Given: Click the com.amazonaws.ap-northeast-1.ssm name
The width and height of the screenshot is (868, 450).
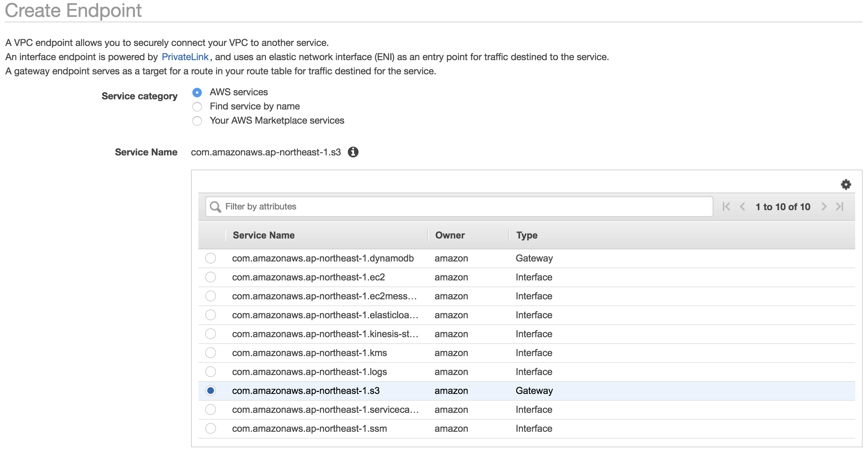Looking at the screenshot, I should tap(309, 428).
